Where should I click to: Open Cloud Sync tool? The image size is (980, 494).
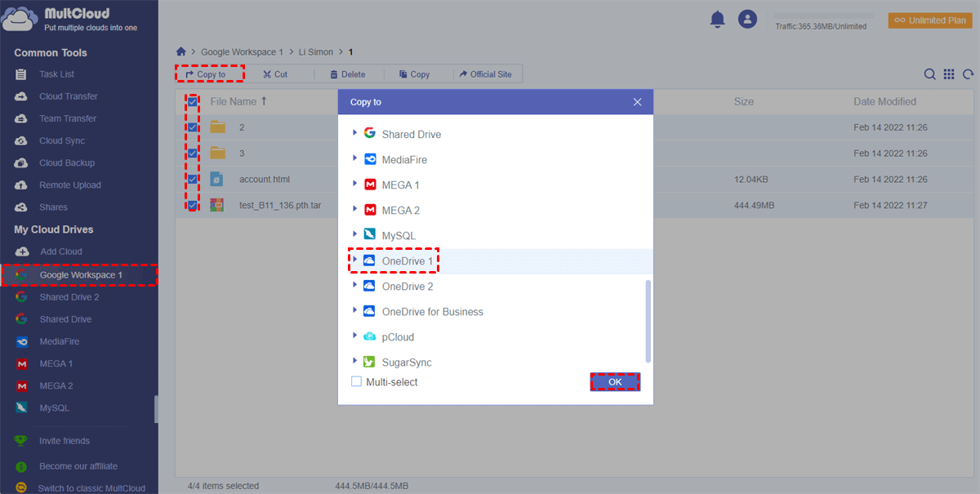[x=62, y=140]
